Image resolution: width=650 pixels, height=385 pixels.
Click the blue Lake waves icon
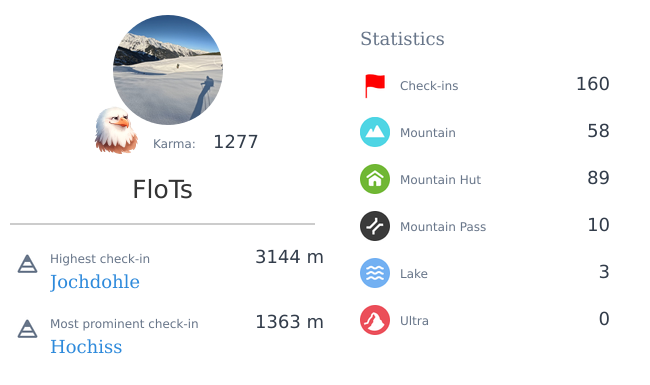[375, 273]
